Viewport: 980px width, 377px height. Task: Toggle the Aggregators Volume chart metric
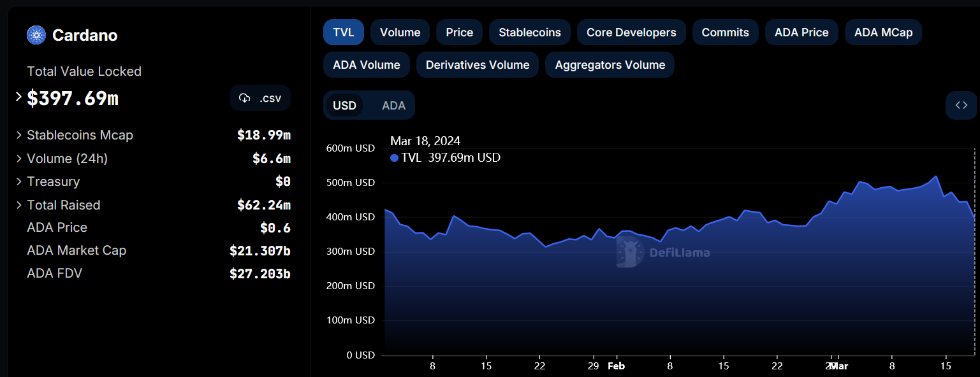click(x=610, y=65)
